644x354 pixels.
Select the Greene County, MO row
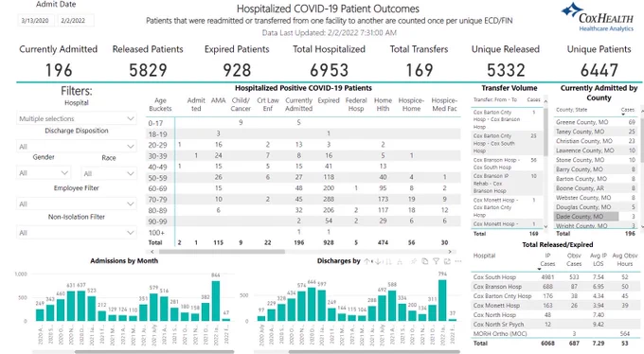tap(596, 122)
